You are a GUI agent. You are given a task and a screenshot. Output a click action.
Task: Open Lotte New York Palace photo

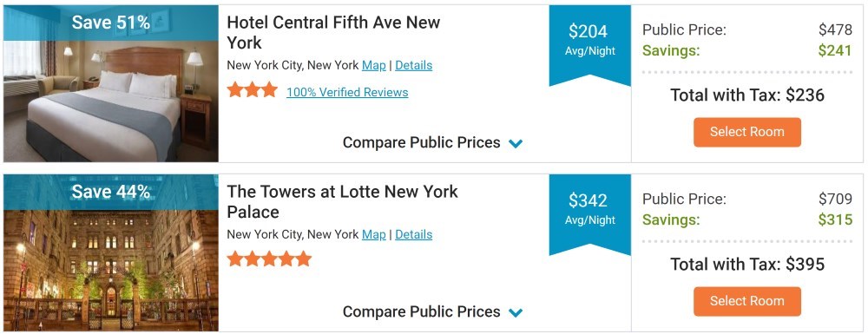[111, 252]
